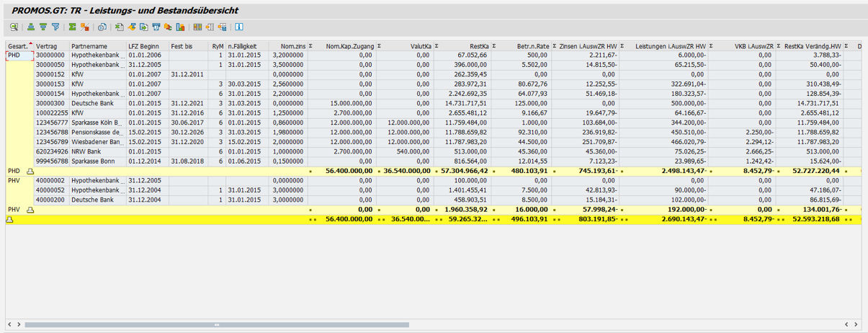Save the layout via toolbar icon
Image resolution: width=868 pixels, height=333 pixels.
(223, 27)
